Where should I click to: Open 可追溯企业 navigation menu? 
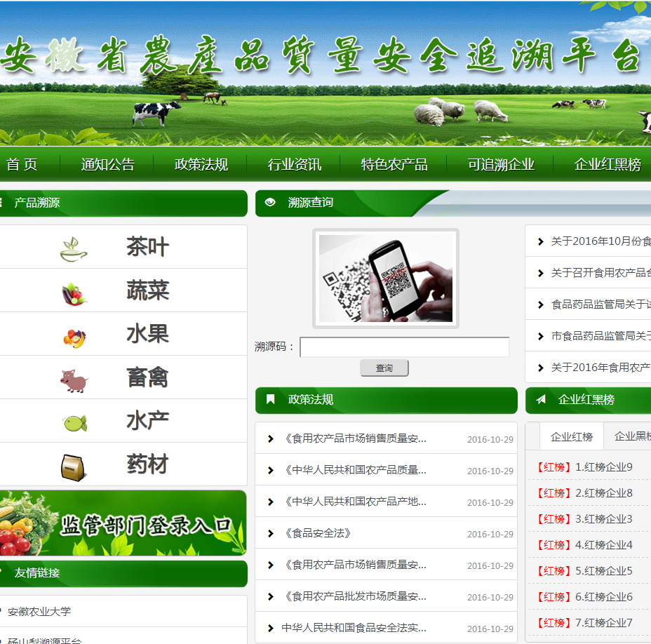[501, 165]
